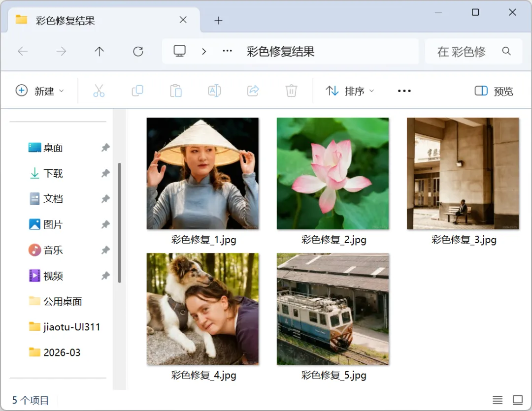532x411 pixels.
Task: Click the 5 个项目 status text
Action: [31, 400]
